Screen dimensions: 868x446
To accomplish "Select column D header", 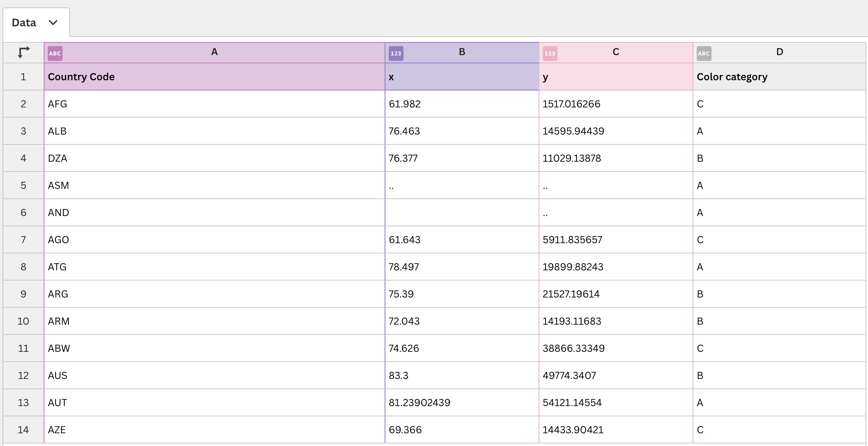I will pyautogui.click(x=779, y=53).
